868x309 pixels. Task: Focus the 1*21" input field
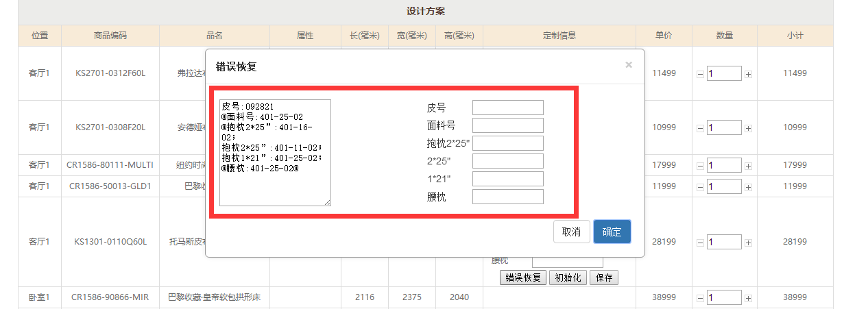point(507,179)
